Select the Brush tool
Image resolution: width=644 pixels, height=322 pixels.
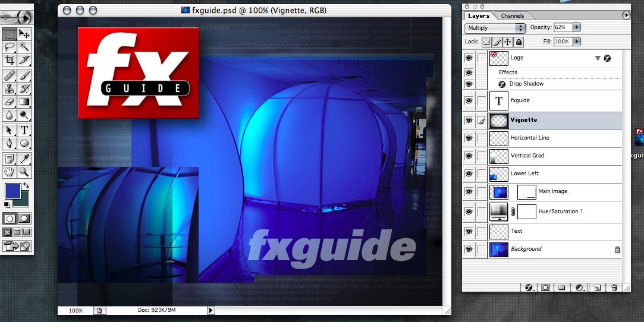coord(24,75)
